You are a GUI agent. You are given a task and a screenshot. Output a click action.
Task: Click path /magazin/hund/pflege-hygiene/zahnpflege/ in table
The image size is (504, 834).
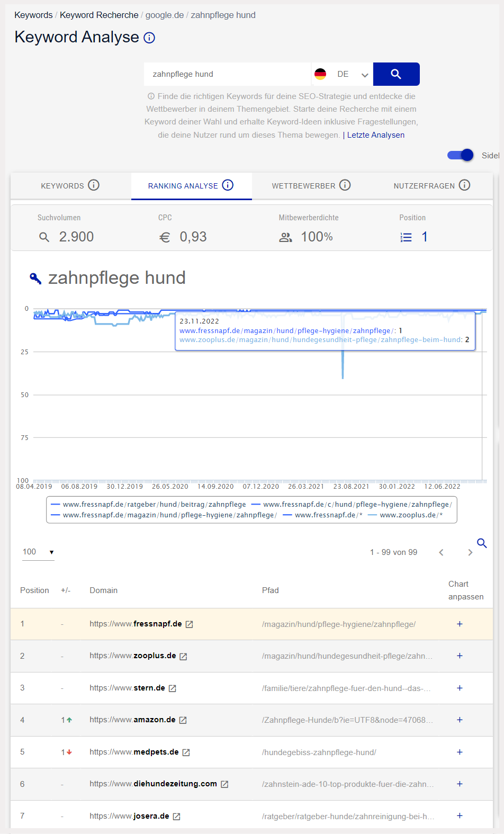tap(339, 624)
